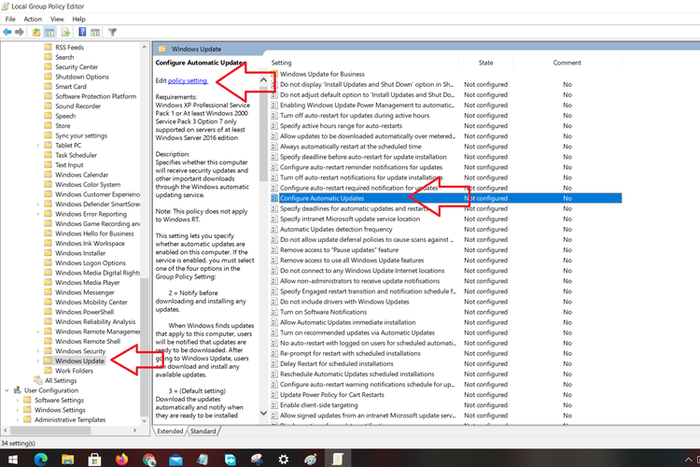Open Windows Start menu

(x=12, y=459)
